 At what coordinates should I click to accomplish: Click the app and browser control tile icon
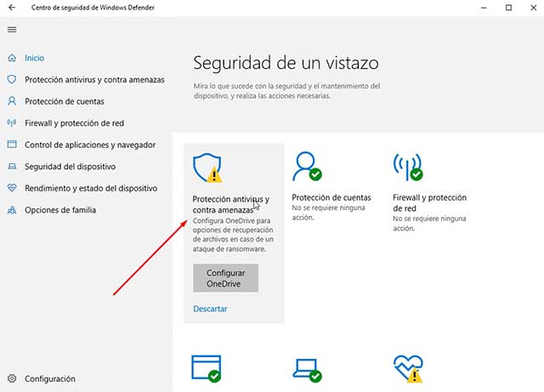click(207, 369)
